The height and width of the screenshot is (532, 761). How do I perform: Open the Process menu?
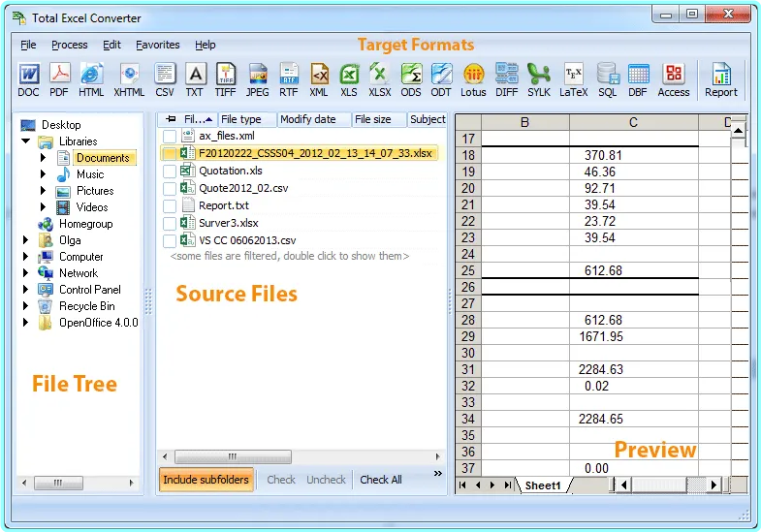point(70,45)
